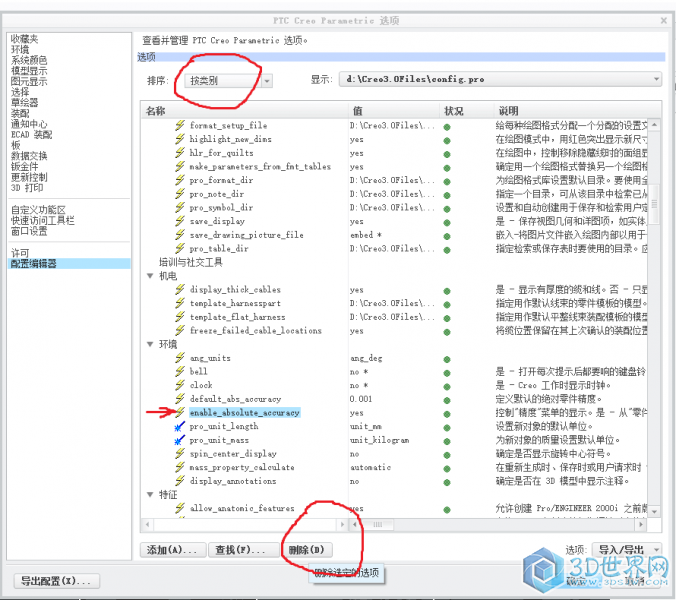Click lightning icon beside spin_center_display

point(180,454)
